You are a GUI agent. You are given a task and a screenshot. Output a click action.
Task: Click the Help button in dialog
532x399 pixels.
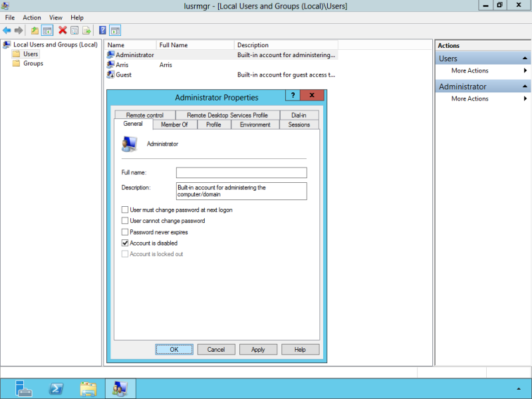301,350
